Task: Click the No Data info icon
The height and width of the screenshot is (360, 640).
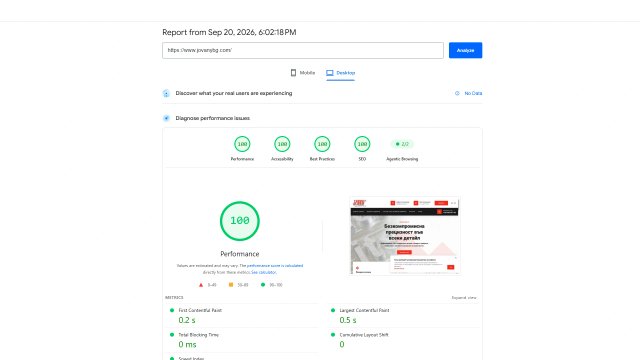Action: [457, 93]
